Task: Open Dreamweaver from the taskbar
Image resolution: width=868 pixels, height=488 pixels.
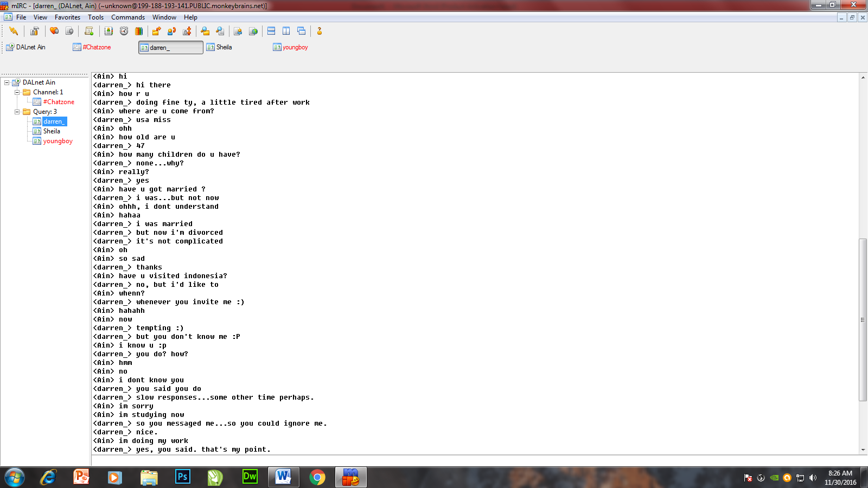Action: (250, 477)
